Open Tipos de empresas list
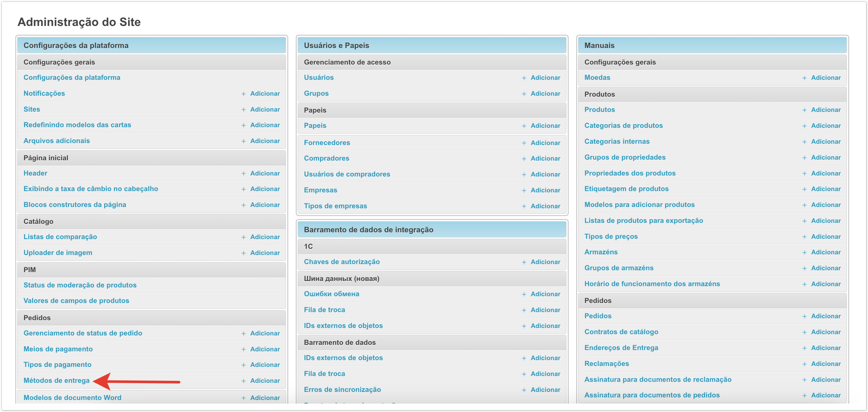The width and height of the screenshot is (868, 412). (x=335, y=206)
